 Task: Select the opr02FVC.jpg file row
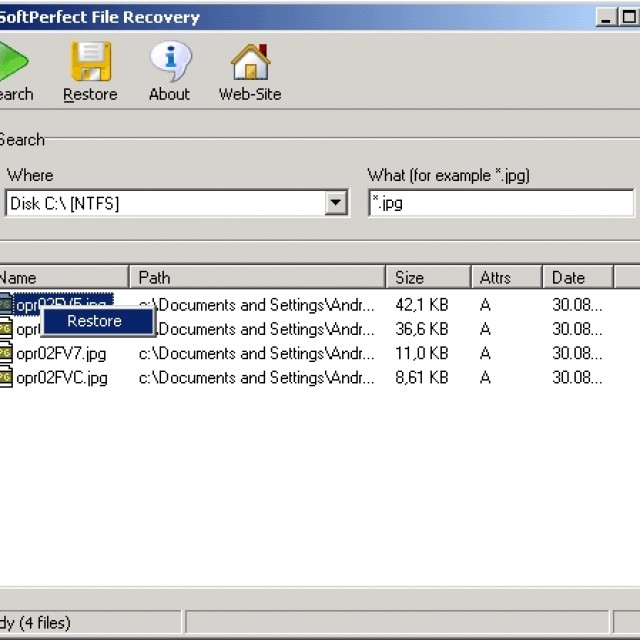(x=62, y=378)
